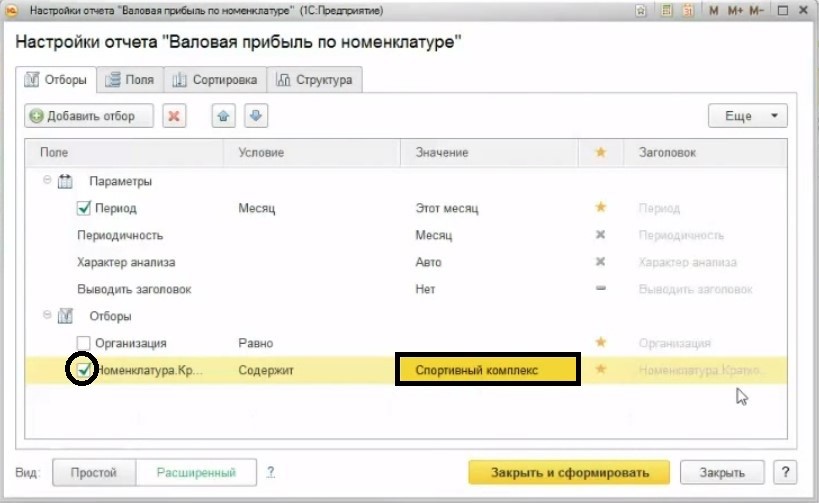Switch to the Поля tab
The height and width of the screenshot is (503, 819).
(x=128, y=79)
